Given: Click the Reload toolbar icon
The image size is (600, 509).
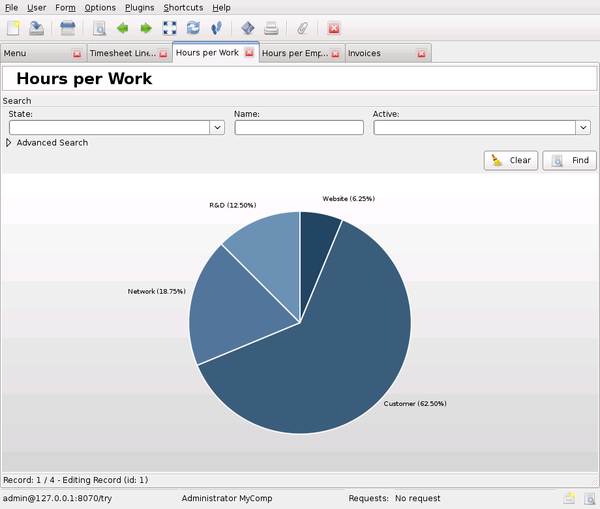Looking at the screenshot, I should pyautogui.click(x=193, y=28).
